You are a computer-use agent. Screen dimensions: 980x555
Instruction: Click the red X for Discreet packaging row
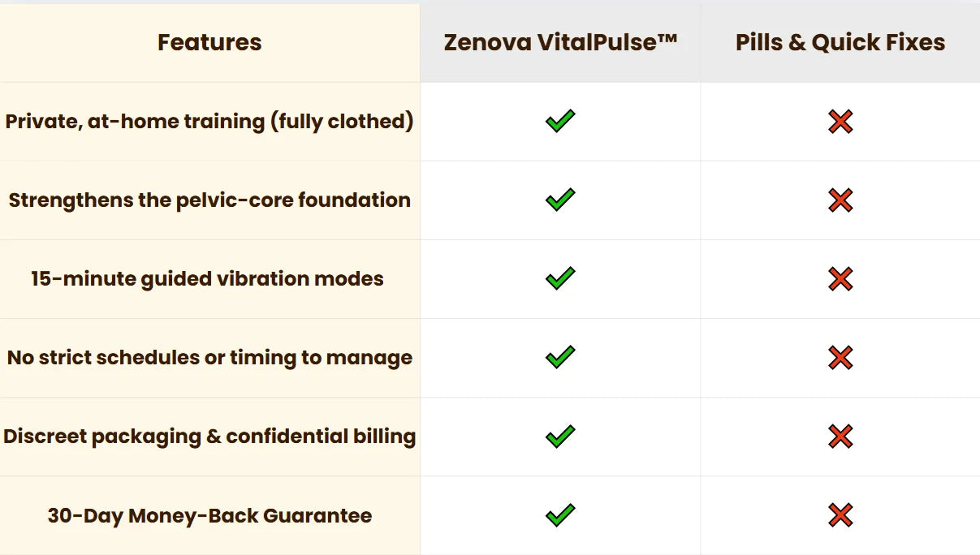click(840, 437)
